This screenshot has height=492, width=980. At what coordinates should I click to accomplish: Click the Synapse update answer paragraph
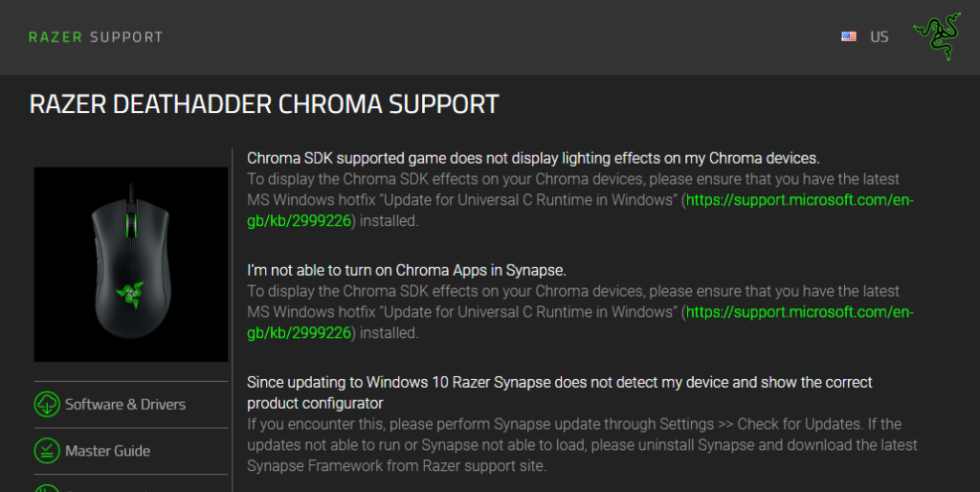(x=582, y=445)
